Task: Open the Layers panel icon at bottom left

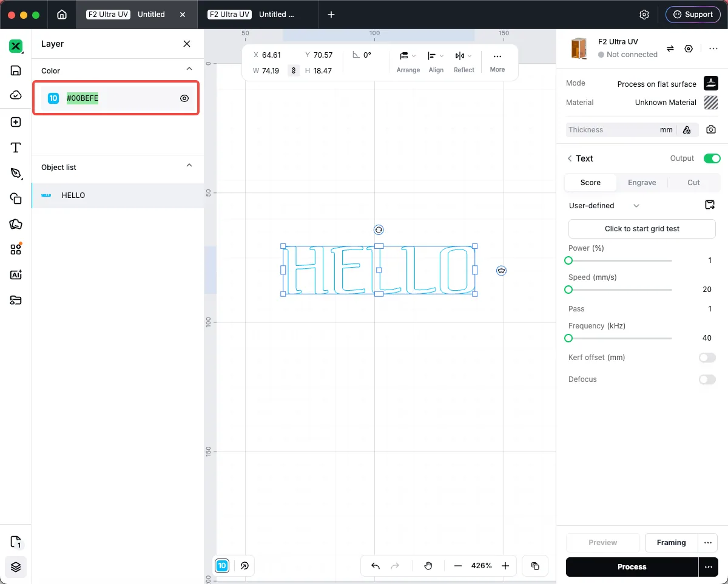Action: pyautogui.click(x=16, y=567)
